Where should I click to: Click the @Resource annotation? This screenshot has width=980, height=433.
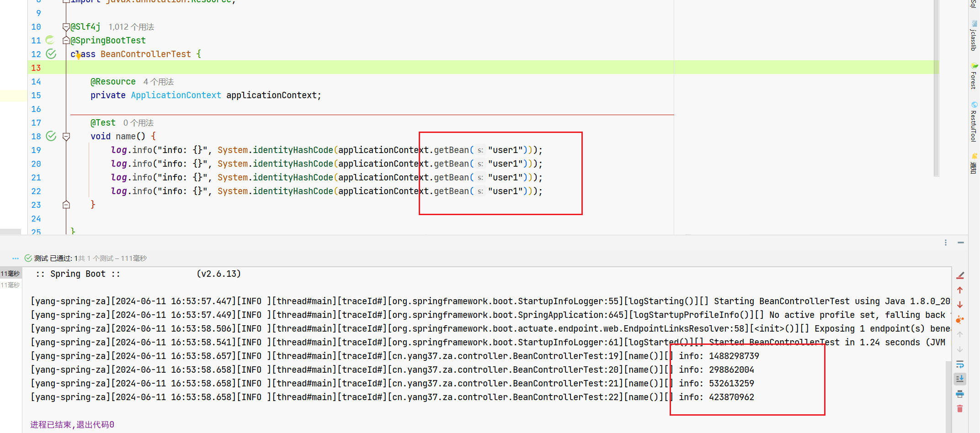click(x=113, y=81)
